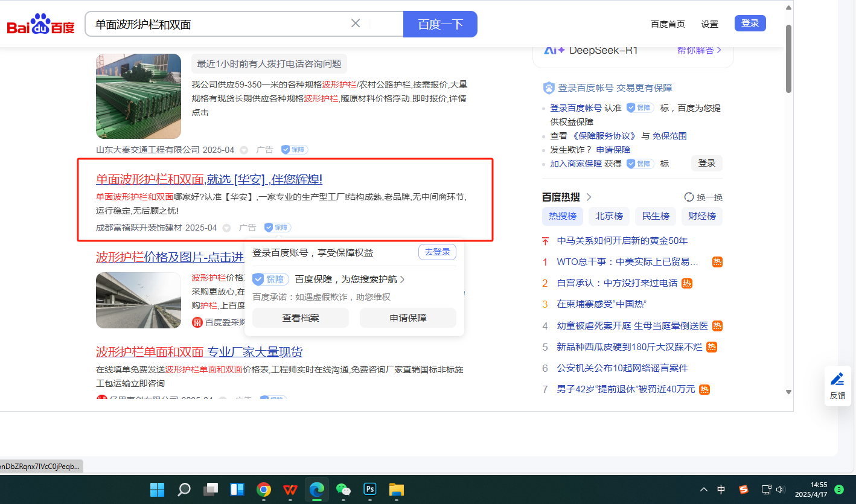Click the 反馈 feedback pencil icon
Screen dimensions: 856x504
point(837,380)
